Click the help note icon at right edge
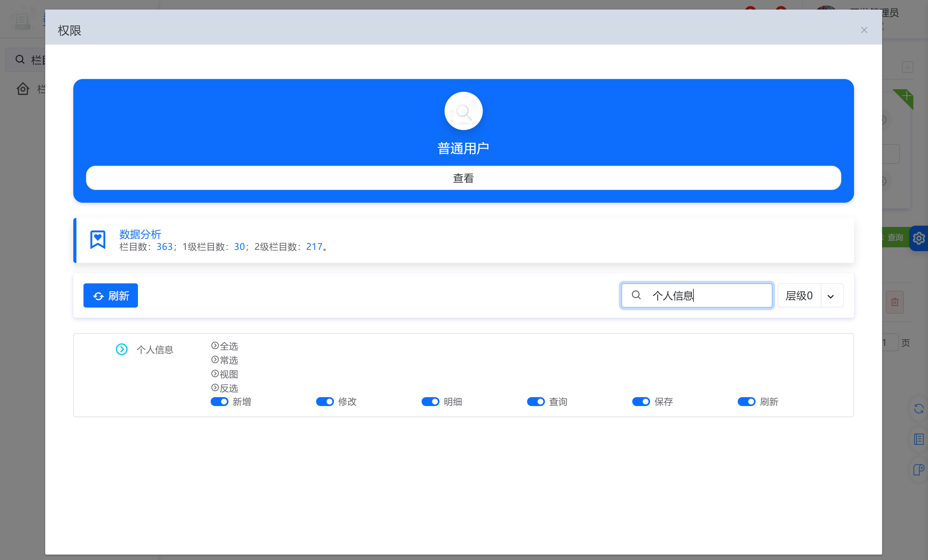This screenshot has width=928, height=560. pyautogui.click(x=919, y=469)
